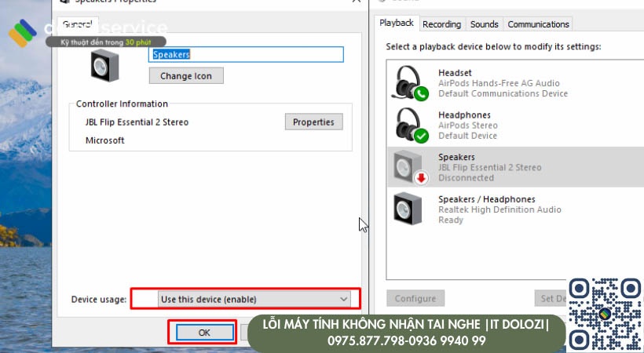This screenshot has height=353, width=644.
Task: Click the Change Icon button
Action: pyautogui.click(x=186, y=76)
